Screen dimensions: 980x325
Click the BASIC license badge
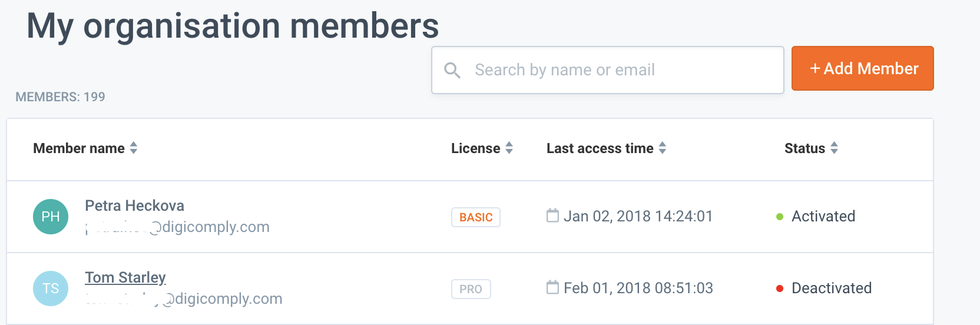click(x=476, y=217)
